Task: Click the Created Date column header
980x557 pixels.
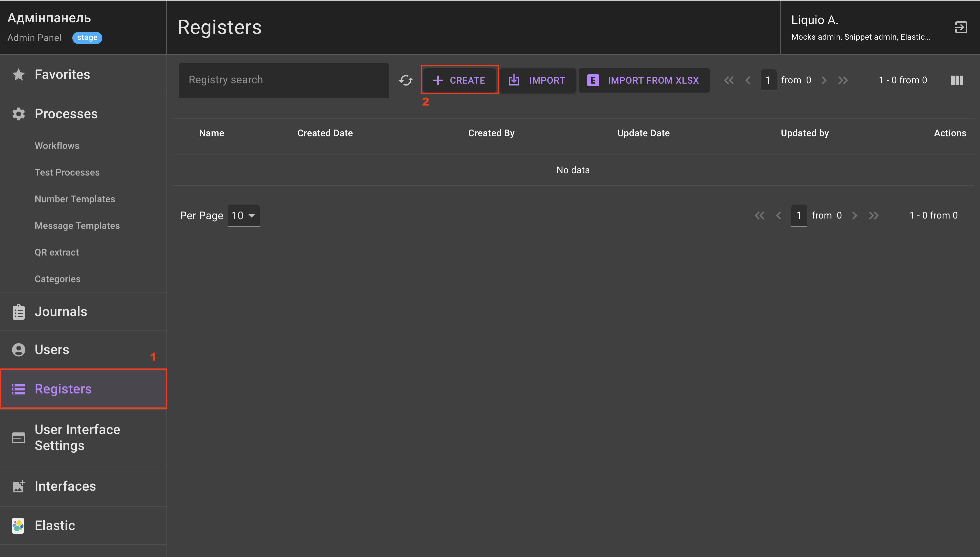Action: (x=325, y=133)
